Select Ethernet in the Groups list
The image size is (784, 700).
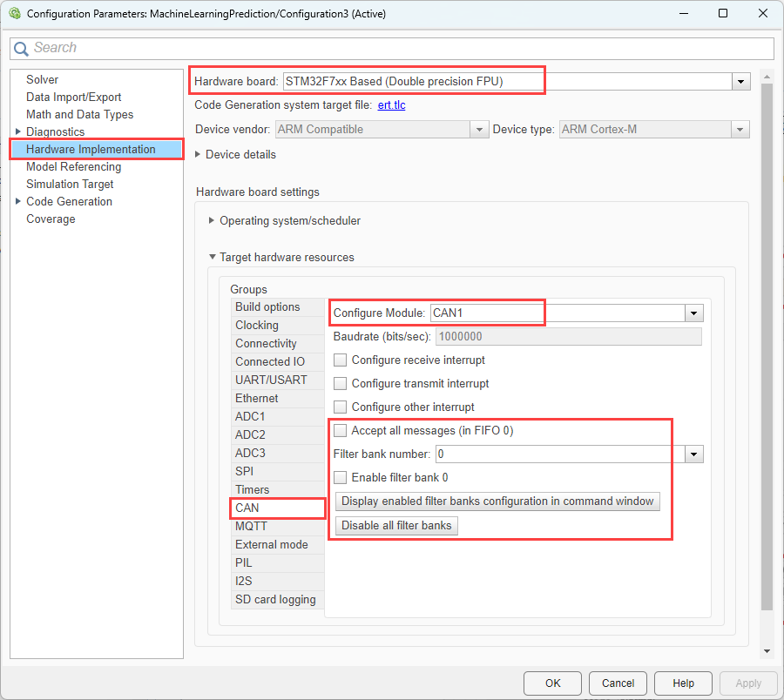pyautogui.click(x=256, y=398)
